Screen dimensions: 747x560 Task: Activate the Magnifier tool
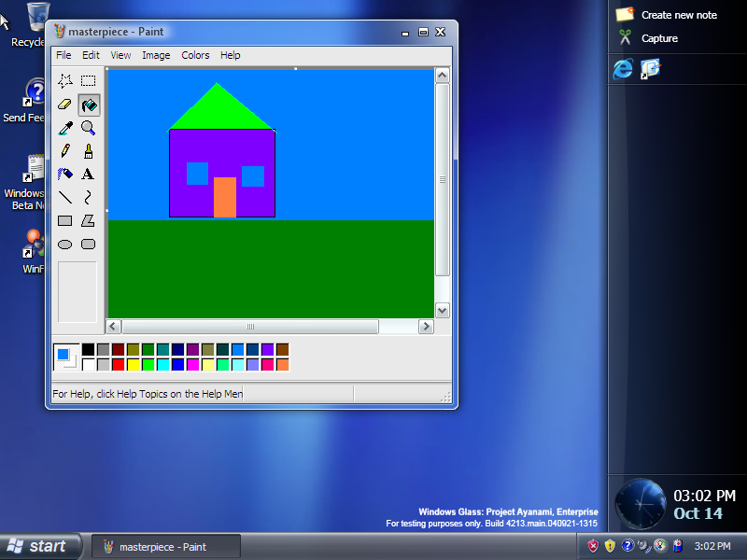click(x=88, y=128)
